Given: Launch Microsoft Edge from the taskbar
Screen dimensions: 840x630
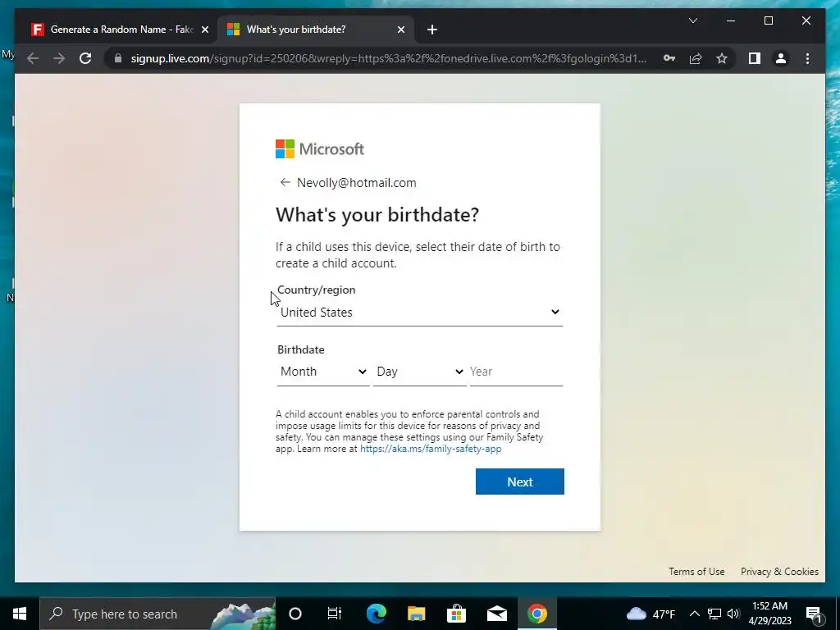Looking at the screenshot, I should coord(376,614).
